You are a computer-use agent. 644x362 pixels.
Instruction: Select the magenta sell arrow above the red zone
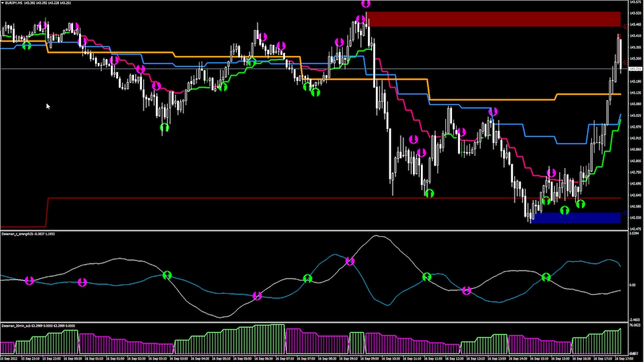[x=366, y=4]
